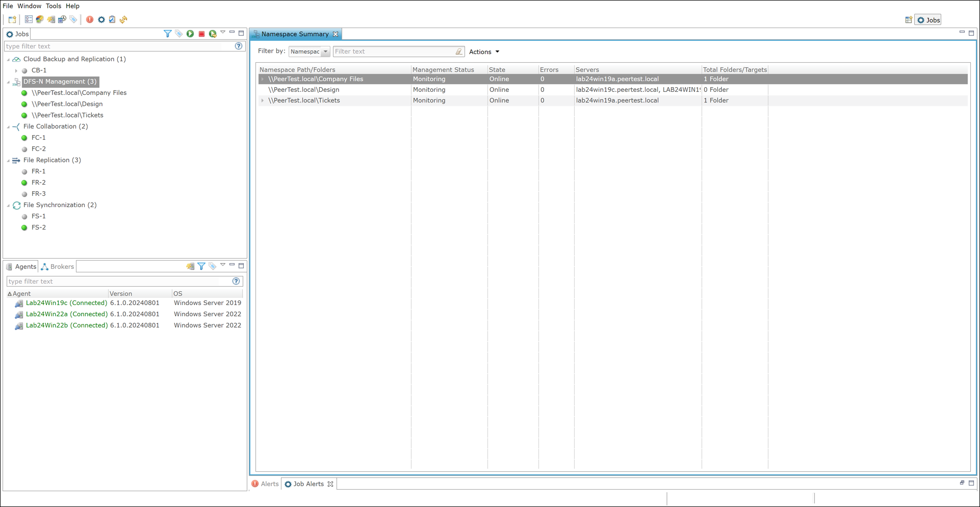Click the blue gear toolbar icon

[x=101, y=19]
